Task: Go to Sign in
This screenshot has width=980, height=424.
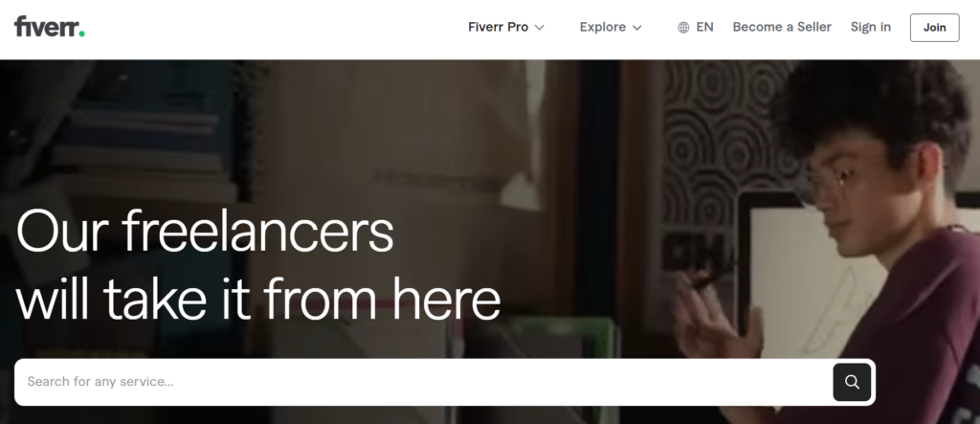Action: click(871, 27)
